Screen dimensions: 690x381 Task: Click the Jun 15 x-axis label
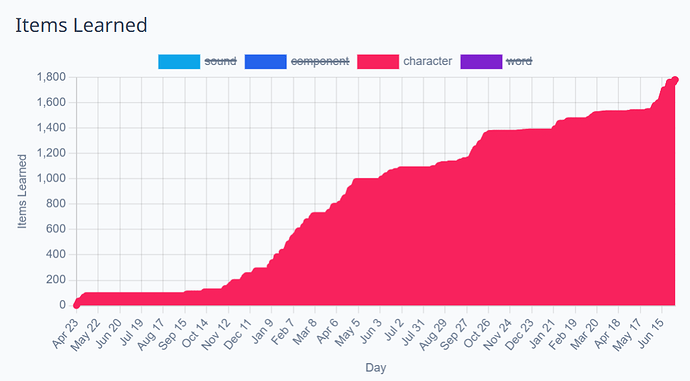point(650,334)
